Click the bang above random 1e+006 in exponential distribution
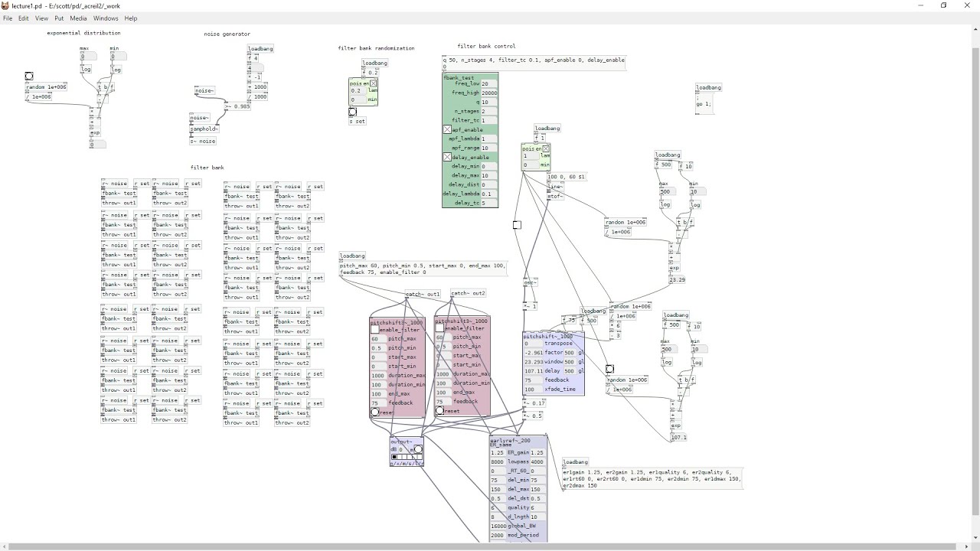The width and height of the screenshot is (980, 551). tap(29, 76)
